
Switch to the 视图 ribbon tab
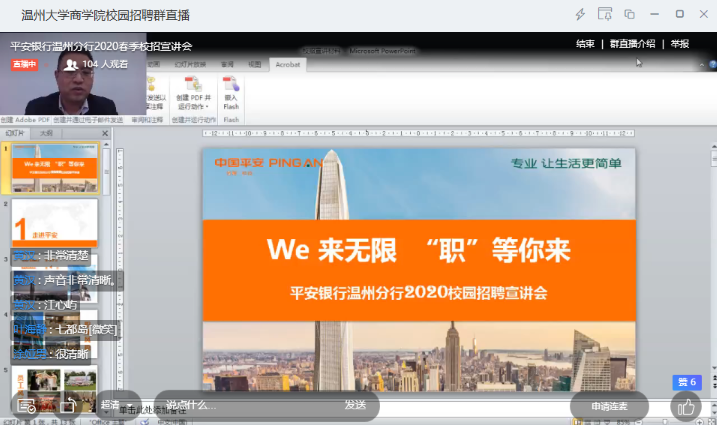pos(255,64)
